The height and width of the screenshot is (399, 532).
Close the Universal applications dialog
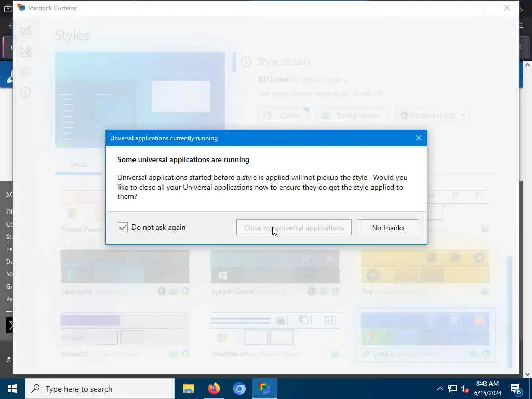[x=418, y=138]
